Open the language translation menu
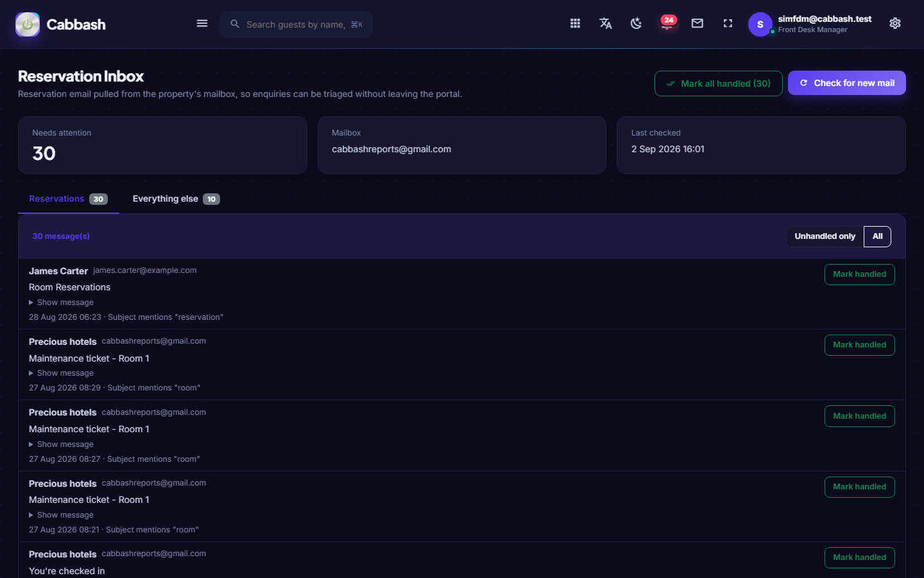924x578 pixels. tap(606, 24)
